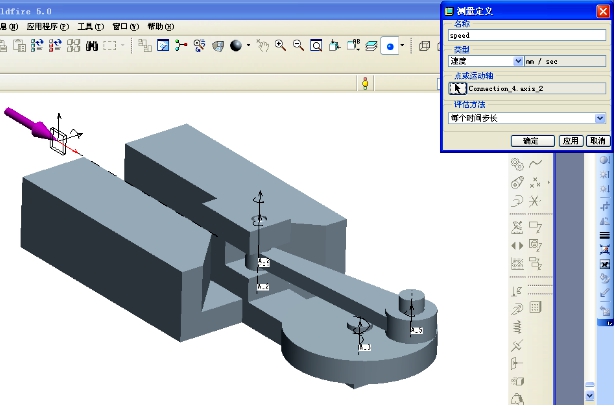Open the 工具 menu

90,25
